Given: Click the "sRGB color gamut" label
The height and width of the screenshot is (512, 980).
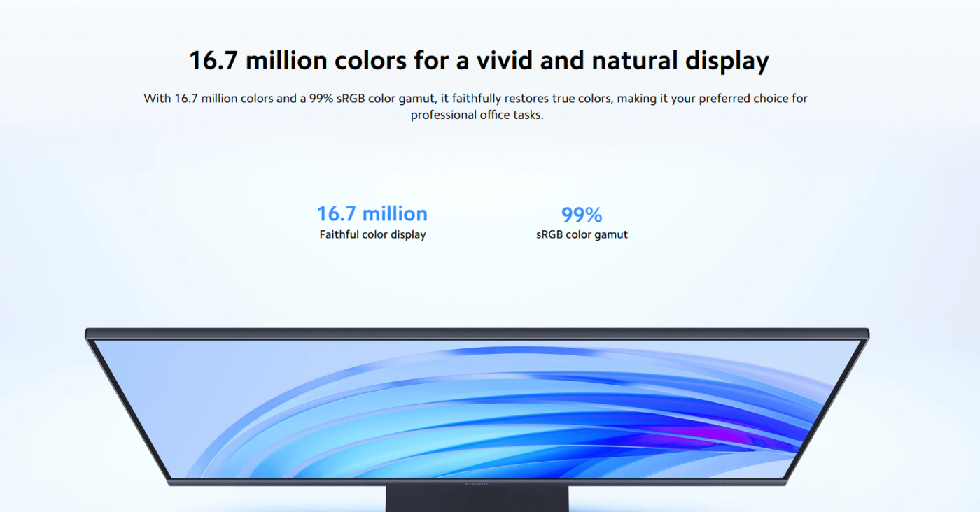Looking at the screenshot, I should [x=582, y=235].
